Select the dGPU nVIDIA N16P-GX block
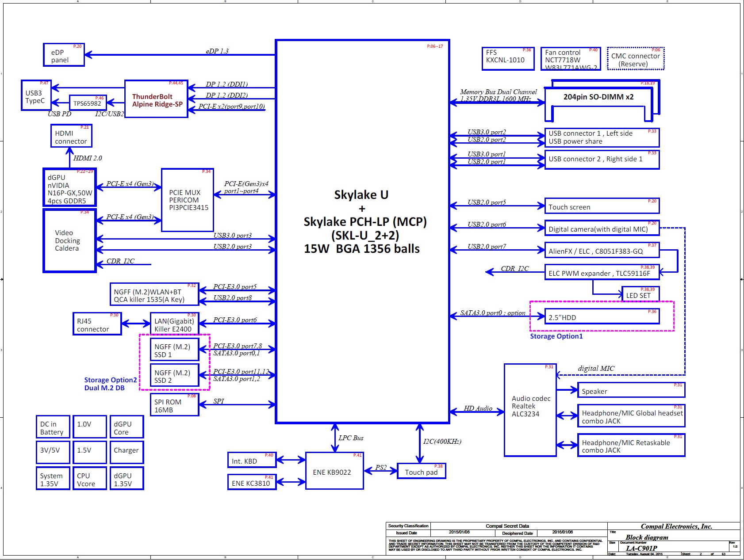Image resolution: width=744 pixels, height=560 pixels. (x=69, y=188)
